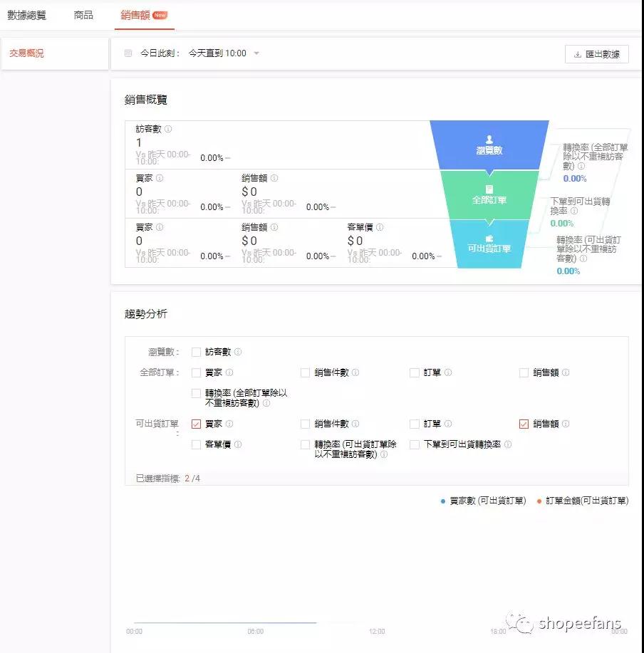Click the cart icon on 可出貨訂單 funnel segment

pos(489,239)
